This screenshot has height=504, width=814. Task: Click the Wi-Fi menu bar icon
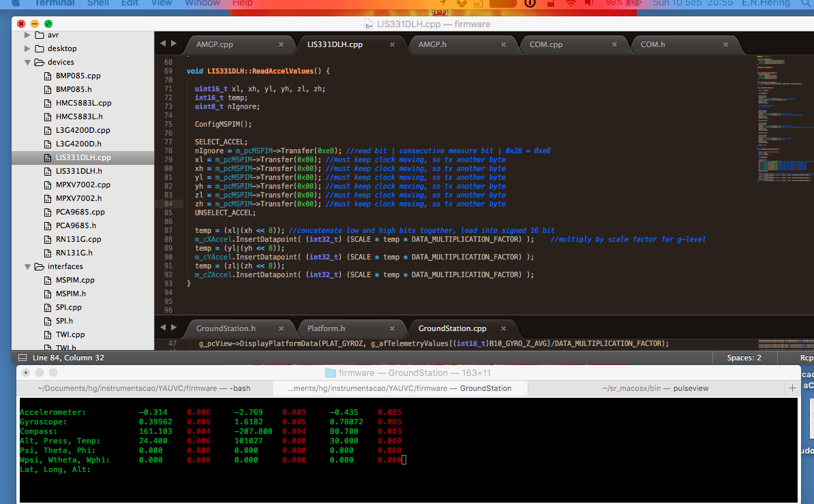coord(571,3)
